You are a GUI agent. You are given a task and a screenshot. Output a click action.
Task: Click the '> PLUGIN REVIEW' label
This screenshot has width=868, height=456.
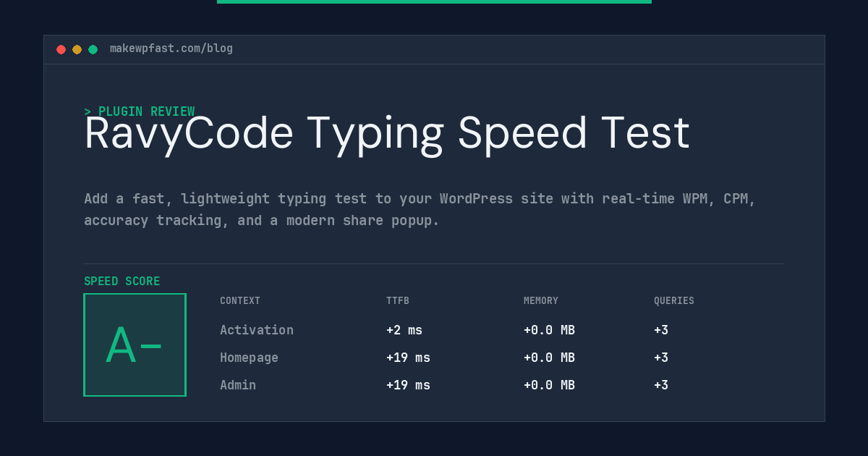140,111
